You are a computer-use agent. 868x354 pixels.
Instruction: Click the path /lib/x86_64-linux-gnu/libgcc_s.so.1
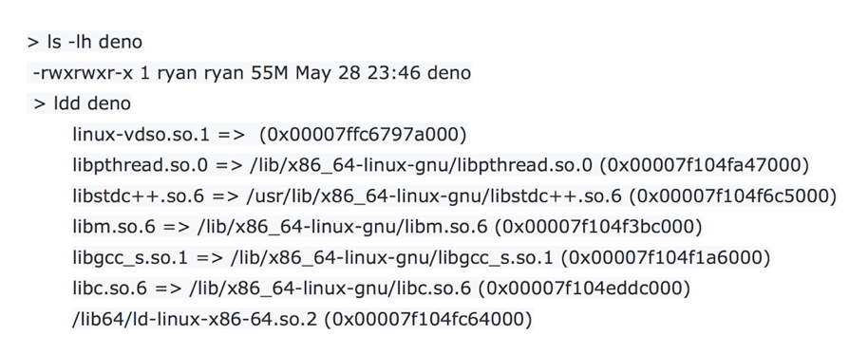tap(391, 257)
